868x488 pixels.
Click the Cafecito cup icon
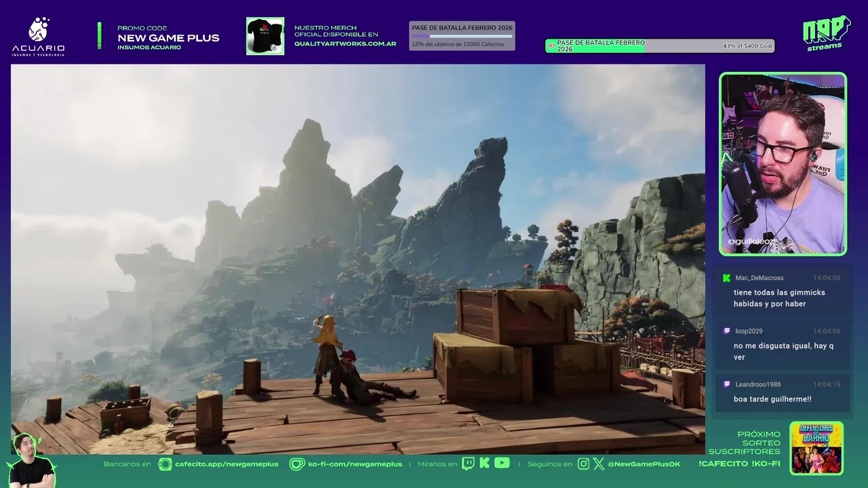[165, 464]
